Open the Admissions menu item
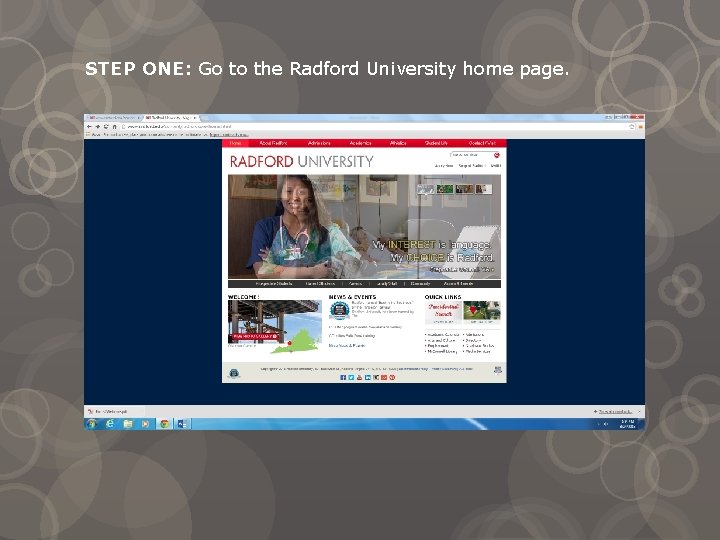720x540 pixels. [x=319, y=143]
